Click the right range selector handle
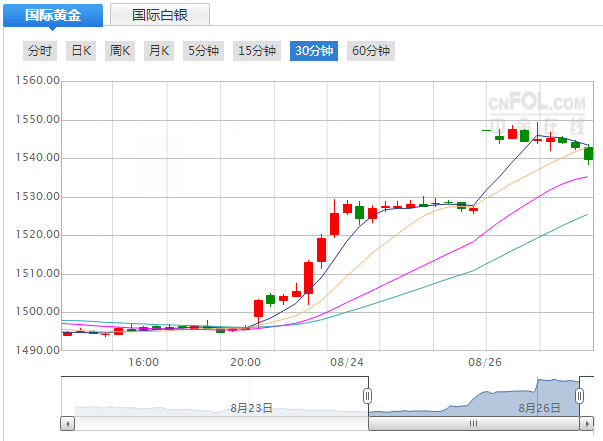The image size is (603, 441). pyautogui.click(x=580, y=396)
